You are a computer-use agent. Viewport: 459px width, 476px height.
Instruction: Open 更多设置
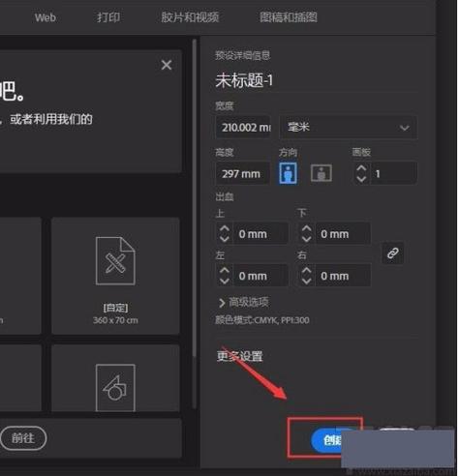coord(239,356)
